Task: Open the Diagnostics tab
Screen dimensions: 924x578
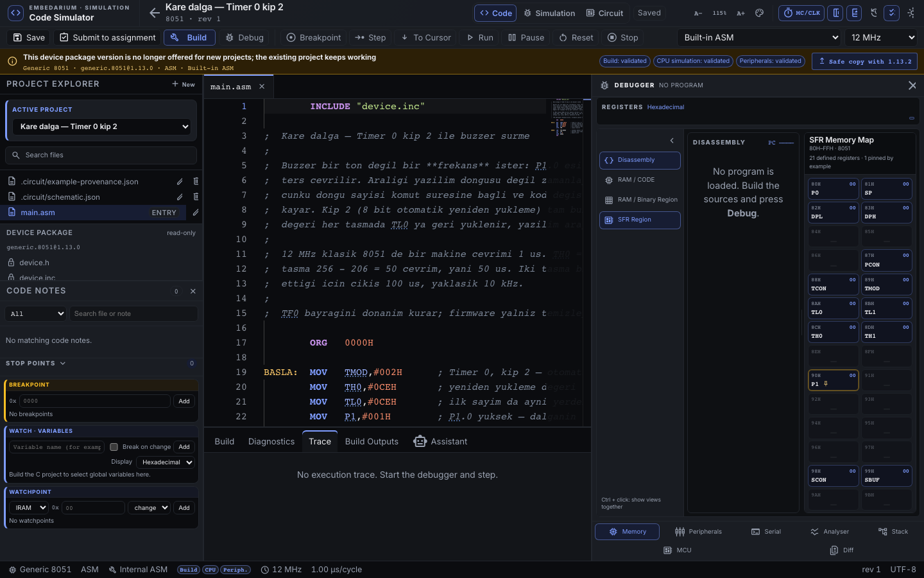Action: [271, 441]
